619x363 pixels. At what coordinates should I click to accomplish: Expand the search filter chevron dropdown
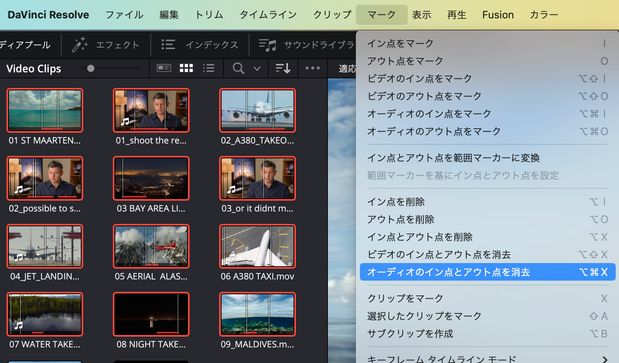tap(257, 69)
